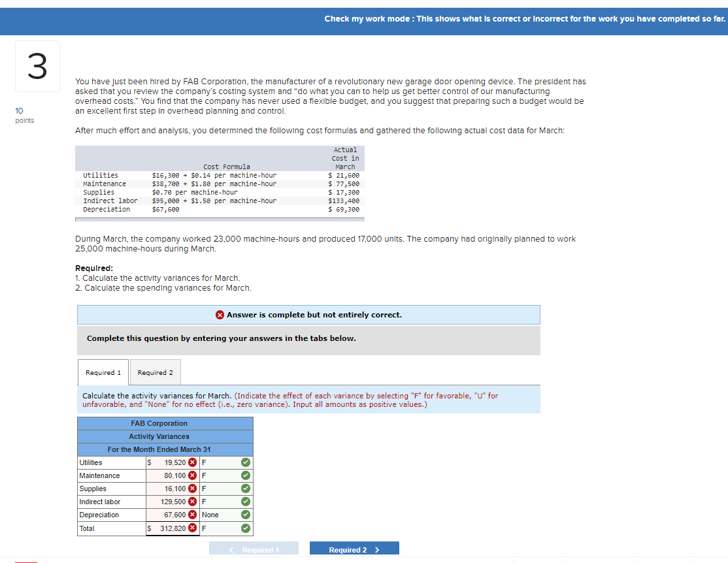Viewport: 728px width, 563px height.
Task: Click the disabled Required 1 back button
Action: pos(254,549)
